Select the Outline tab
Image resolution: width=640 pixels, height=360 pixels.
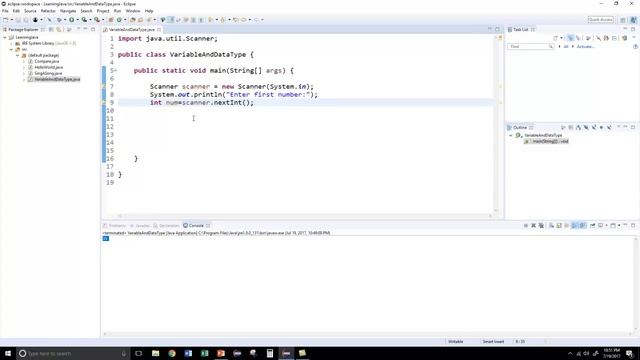[520, 128]
